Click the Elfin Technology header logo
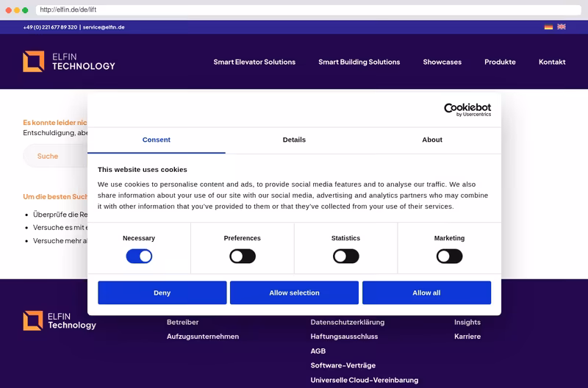This screenshot has height=388, width=588. tap(69, 62)
